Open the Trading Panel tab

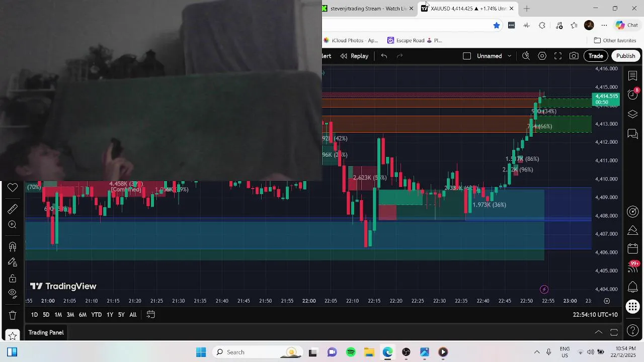coord(46,332)
